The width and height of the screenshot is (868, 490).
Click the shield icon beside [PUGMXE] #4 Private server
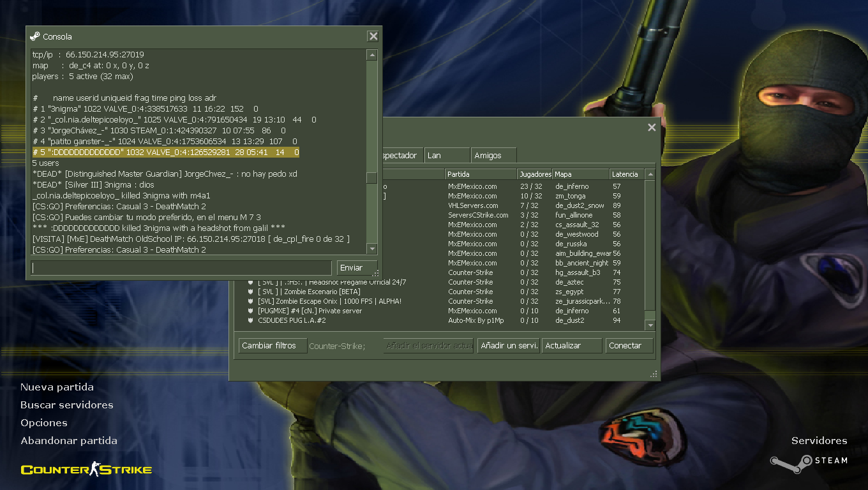tap(251, 311)
